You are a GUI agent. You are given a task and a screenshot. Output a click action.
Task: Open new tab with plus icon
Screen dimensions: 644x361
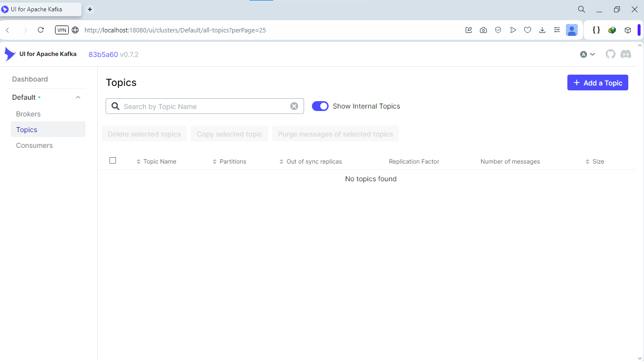click(90, 9)
